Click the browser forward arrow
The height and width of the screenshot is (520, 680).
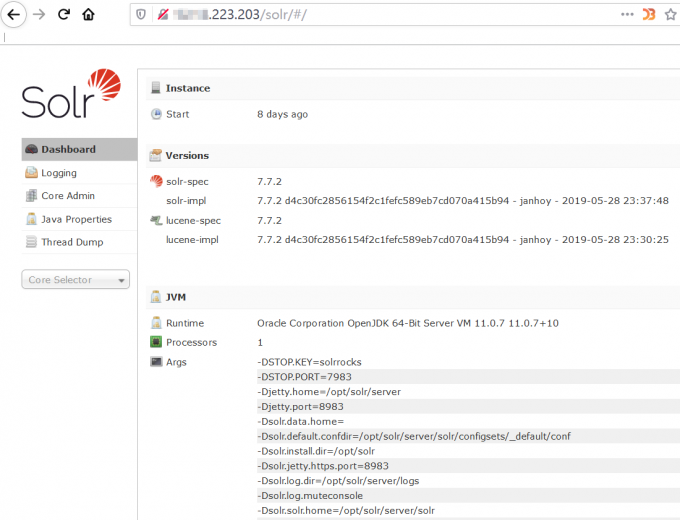click(x=39, y=14)
